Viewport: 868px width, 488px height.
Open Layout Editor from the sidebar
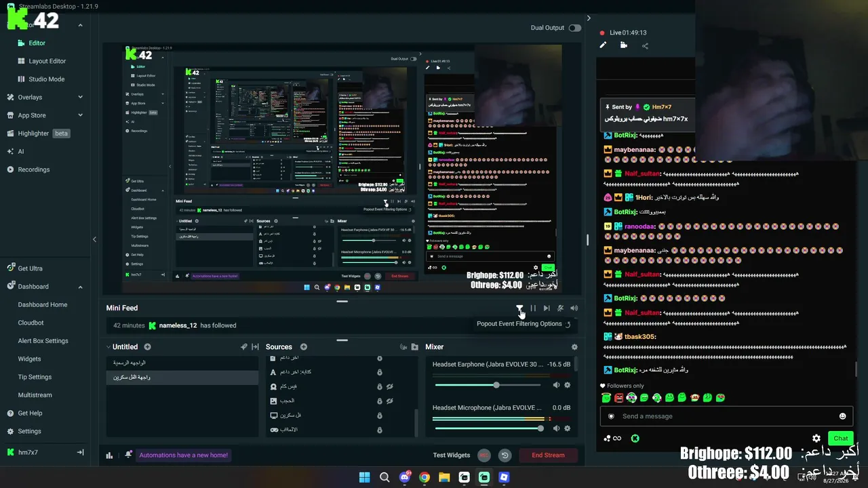click(47, 61)
